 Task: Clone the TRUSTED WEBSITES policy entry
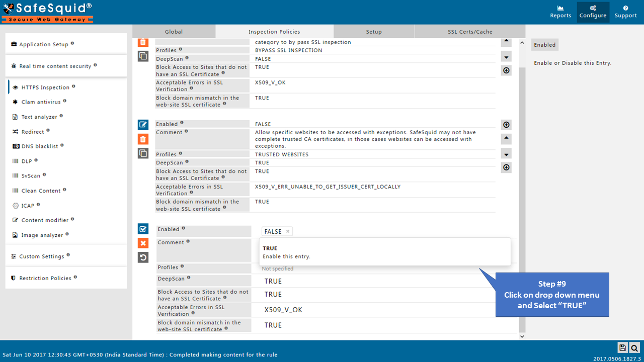point(143,153)
